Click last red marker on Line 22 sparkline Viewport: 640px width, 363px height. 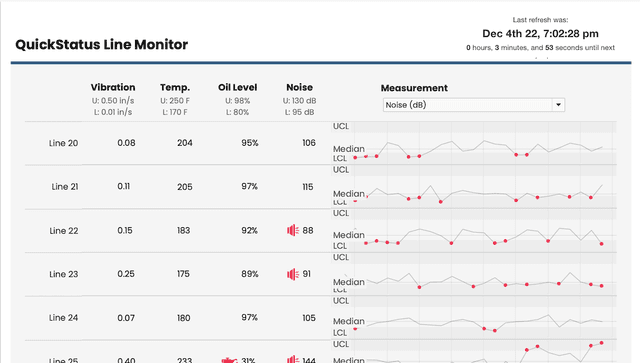tap(602, 244)
